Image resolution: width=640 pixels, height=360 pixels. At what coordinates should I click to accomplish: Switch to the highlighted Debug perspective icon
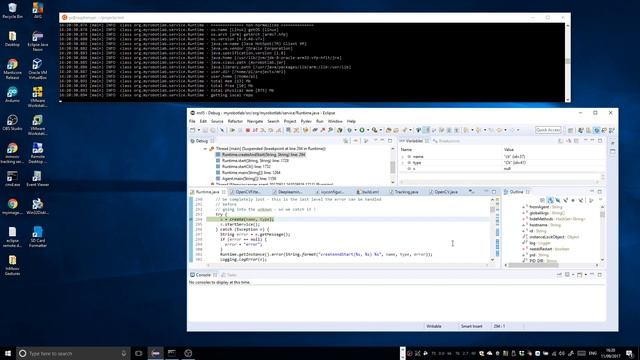pyautogui.click(x=596, y=130)
